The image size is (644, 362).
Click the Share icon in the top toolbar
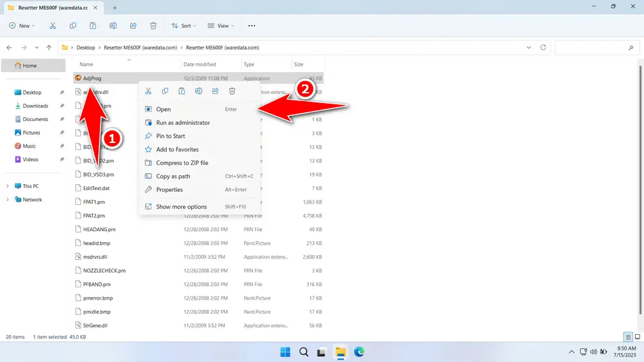pyautogui.click(x=133, y=26)
